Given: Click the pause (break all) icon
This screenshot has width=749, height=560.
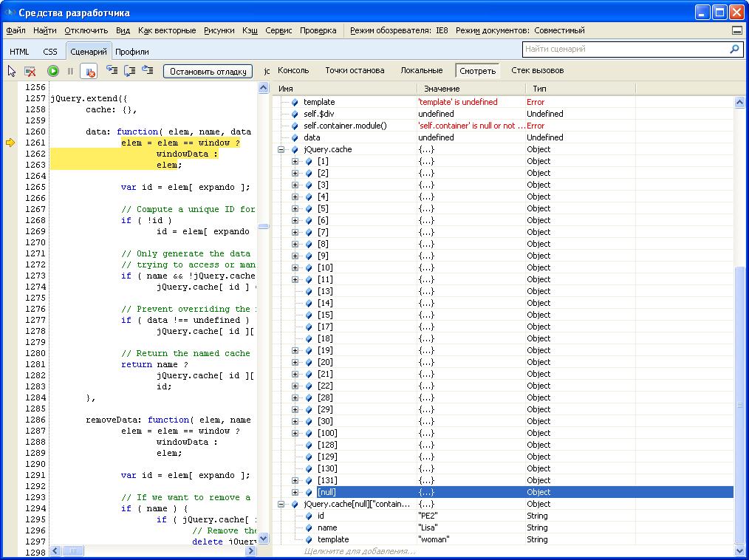Looking at the screenshot, I should 71,71.
